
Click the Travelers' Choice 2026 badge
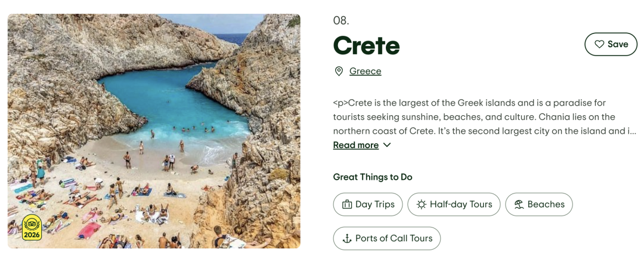32,228
